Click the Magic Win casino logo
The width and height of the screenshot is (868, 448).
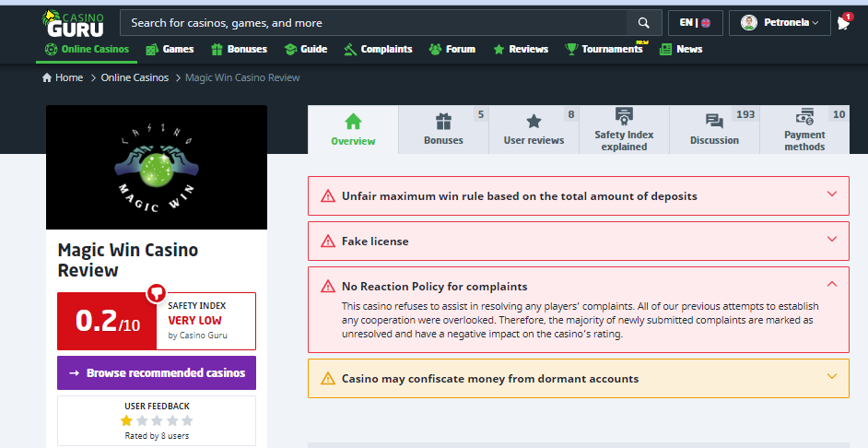click(156, 167)
